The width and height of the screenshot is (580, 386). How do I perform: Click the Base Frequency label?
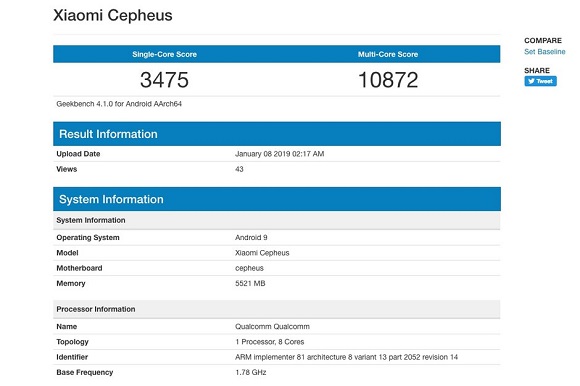[x=85, y=372]
